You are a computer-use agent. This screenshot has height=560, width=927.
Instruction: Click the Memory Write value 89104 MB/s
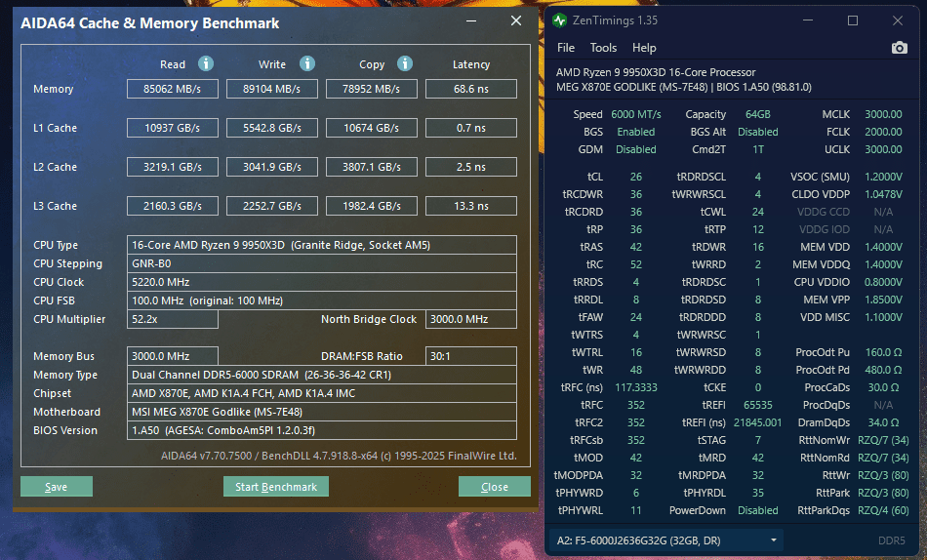(272, 89)
